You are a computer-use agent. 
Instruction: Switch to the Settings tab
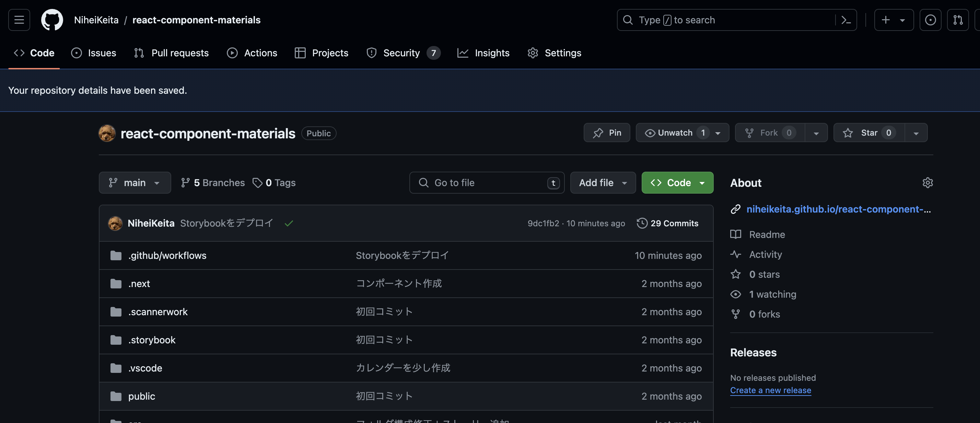554,53
